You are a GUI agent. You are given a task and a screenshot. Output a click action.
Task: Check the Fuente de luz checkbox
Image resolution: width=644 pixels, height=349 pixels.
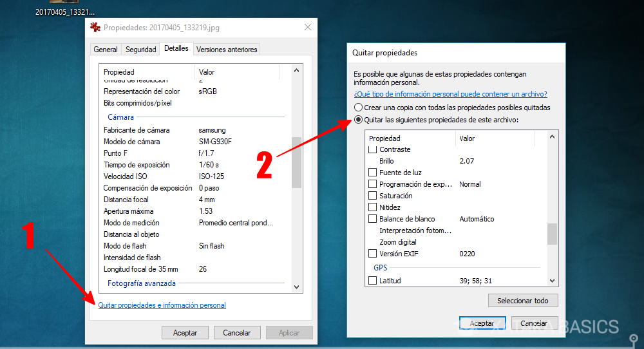click(x=372, y=173)
